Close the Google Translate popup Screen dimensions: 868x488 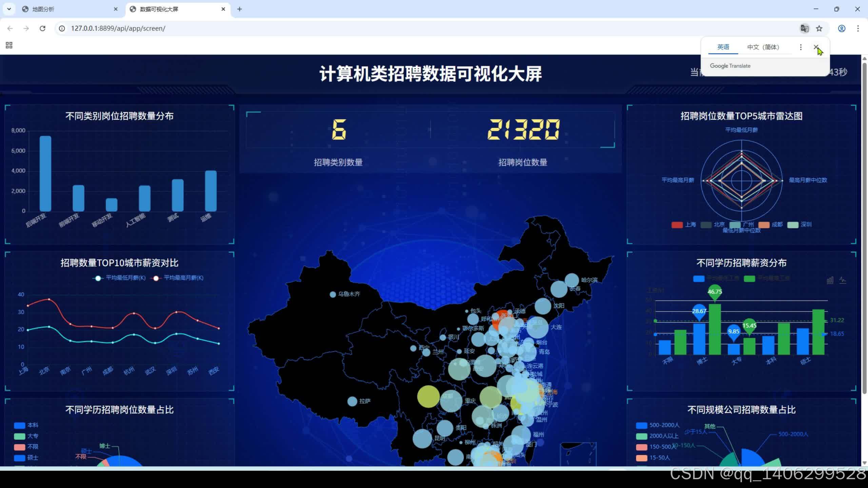point(816,47)
